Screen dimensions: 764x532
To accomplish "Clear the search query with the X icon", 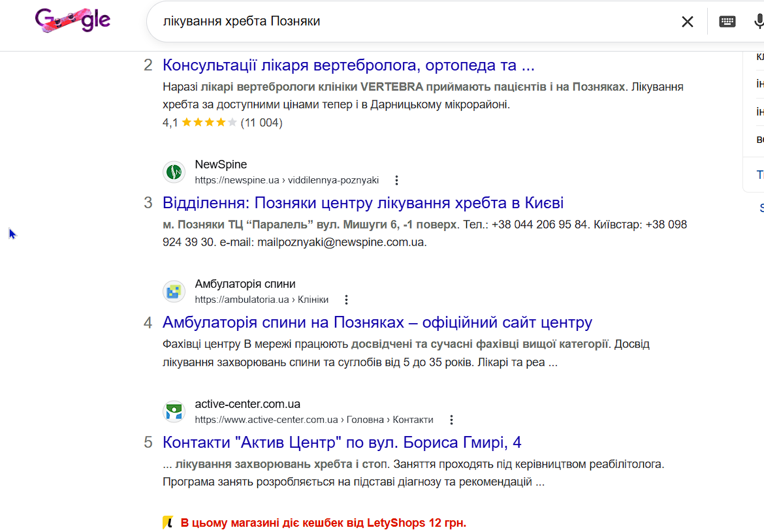I will coord(687,22).
